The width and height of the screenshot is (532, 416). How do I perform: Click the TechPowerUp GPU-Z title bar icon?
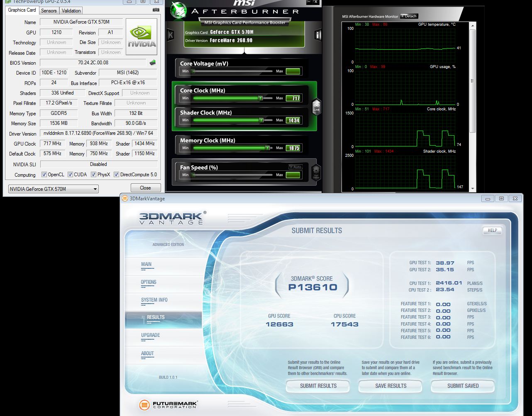pyautogui.click(x=7, y=1)
